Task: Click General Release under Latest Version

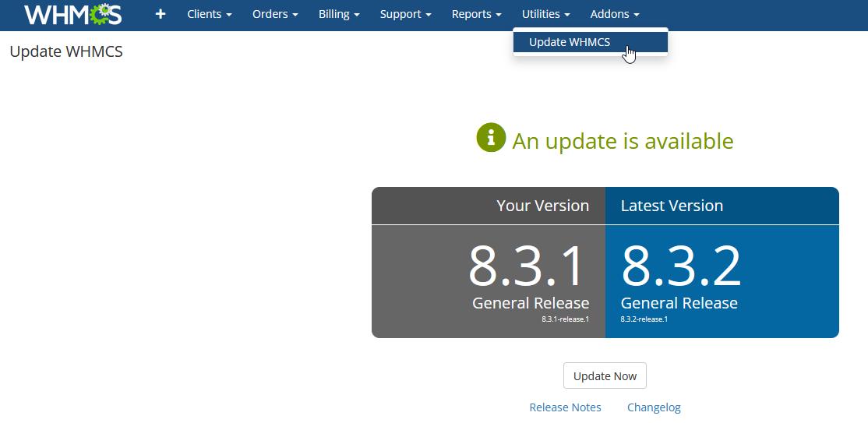Action: click(679, 303)
